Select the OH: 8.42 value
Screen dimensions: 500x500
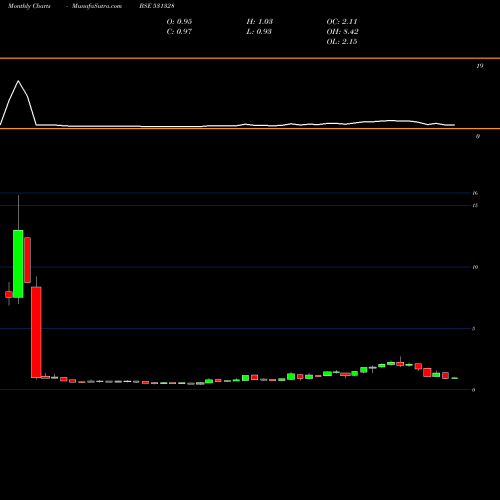click(x=342, y=31)
